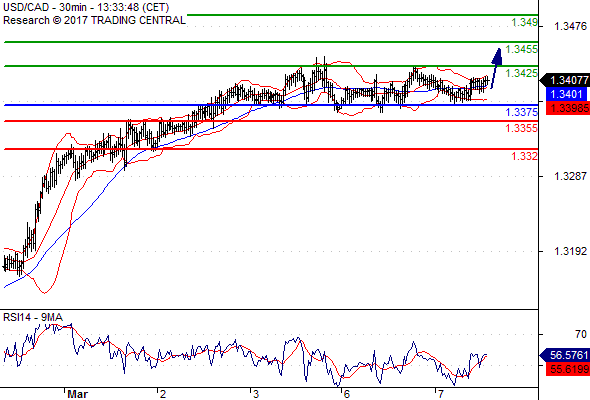The width and height of the screenshot is (590, 400).
Task: Click the Research 2017 TRADING CENTRAL credit
Action: point(94,20)
